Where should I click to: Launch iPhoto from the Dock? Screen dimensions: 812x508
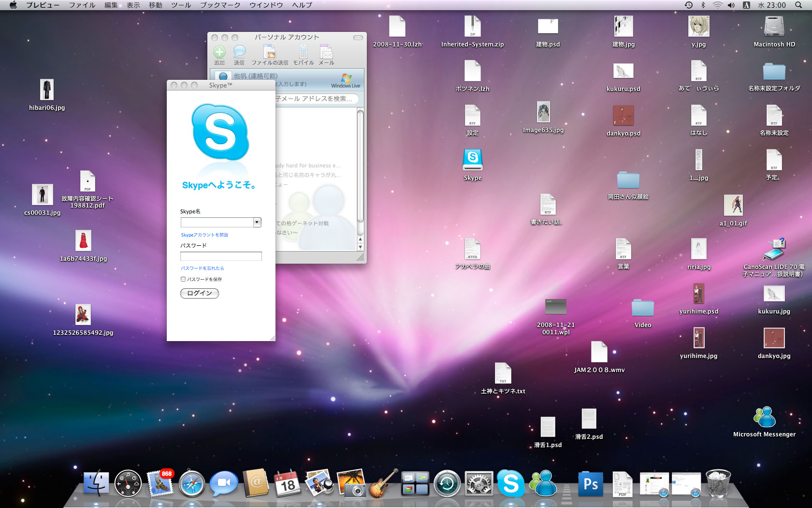[351, 483]
